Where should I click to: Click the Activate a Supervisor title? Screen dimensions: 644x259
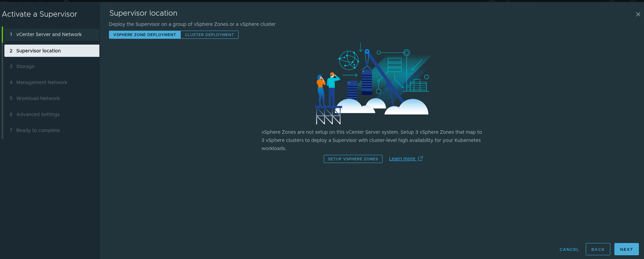pyautogui.click(x=39, y=14)
